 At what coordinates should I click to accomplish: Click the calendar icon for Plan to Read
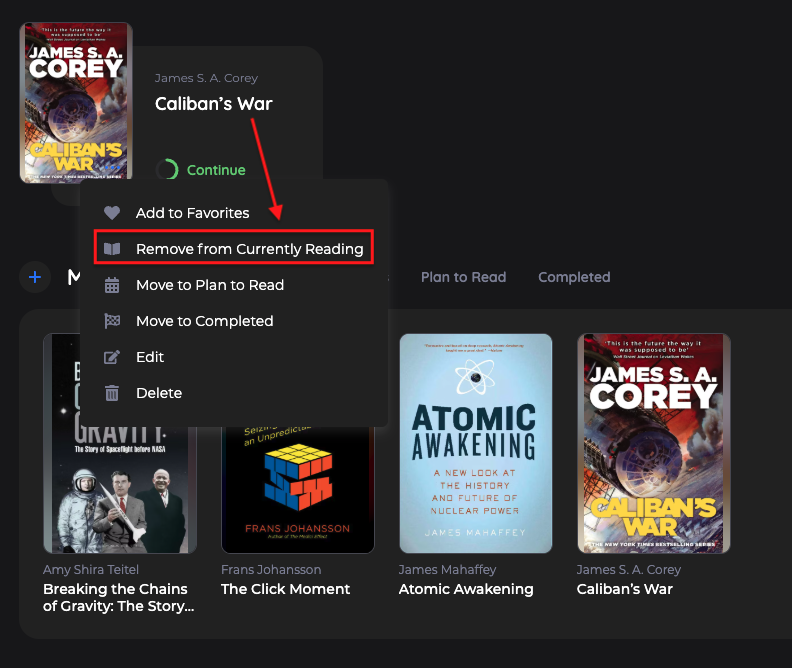[x=112, y=285]
